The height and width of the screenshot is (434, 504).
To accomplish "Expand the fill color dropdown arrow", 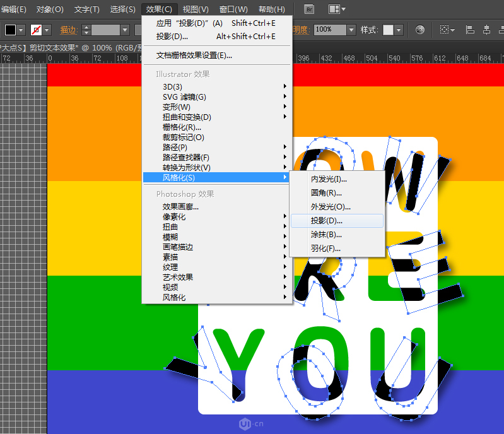I will click(21, 30).
